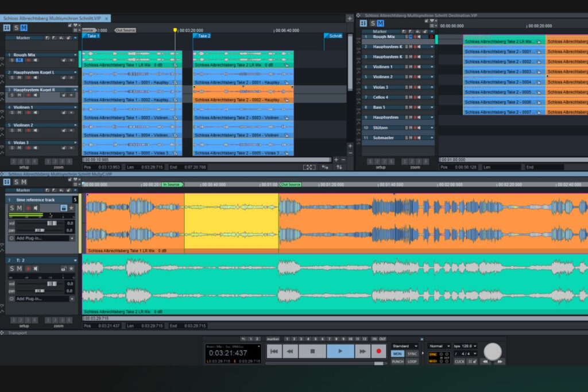Viewport: 588px width, 392px height.
Task: Enable PUNCH recording mode in the transport
Action: 399,362
